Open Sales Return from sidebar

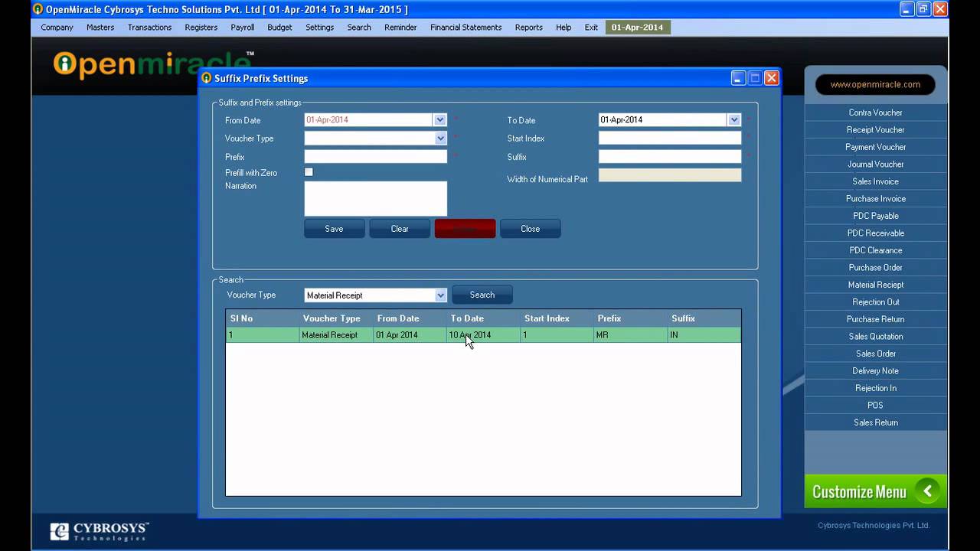875,422
